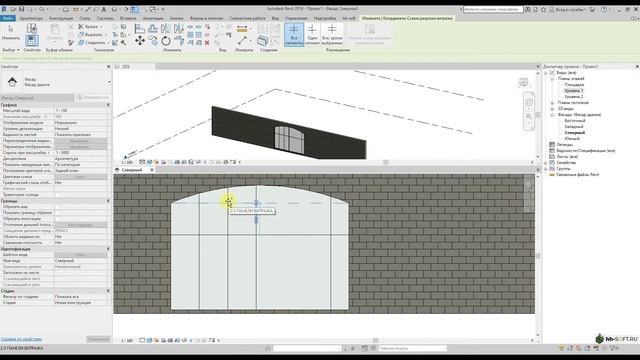Open Type Properties icon above Properties button
The image size is (640, 360).
(x=31, y=28)
